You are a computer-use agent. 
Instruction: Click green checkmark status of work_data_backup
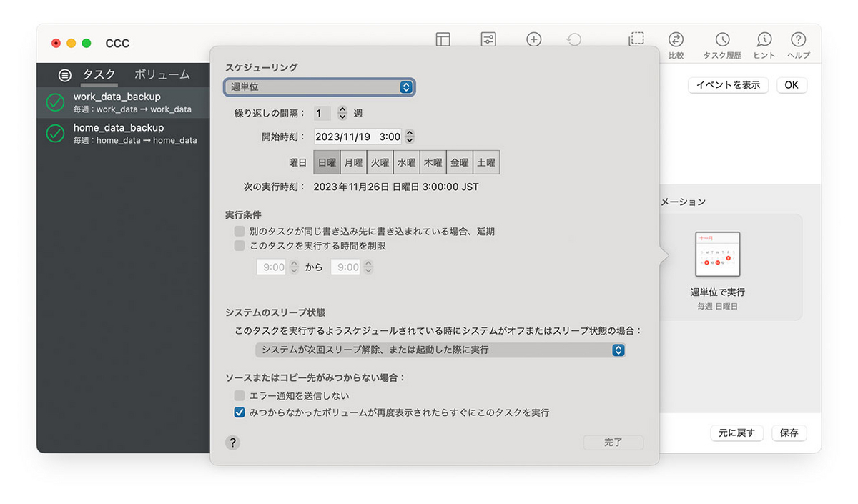[56, 102]
